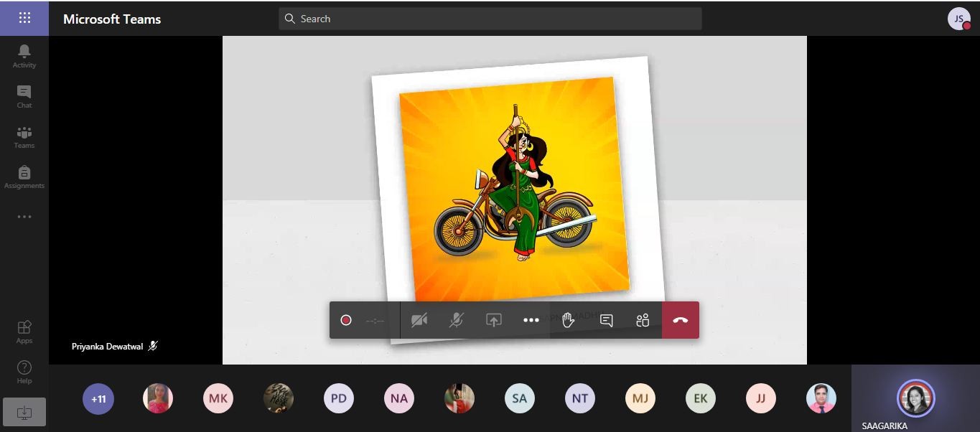Screen dimensions: 980x432
Task: Show the meeting conversation panel
Action: [606, 320]
